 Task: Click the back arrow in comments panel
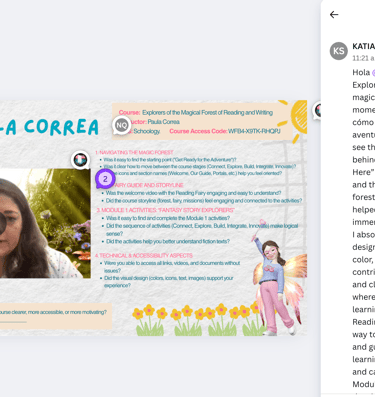coord(334,15)
